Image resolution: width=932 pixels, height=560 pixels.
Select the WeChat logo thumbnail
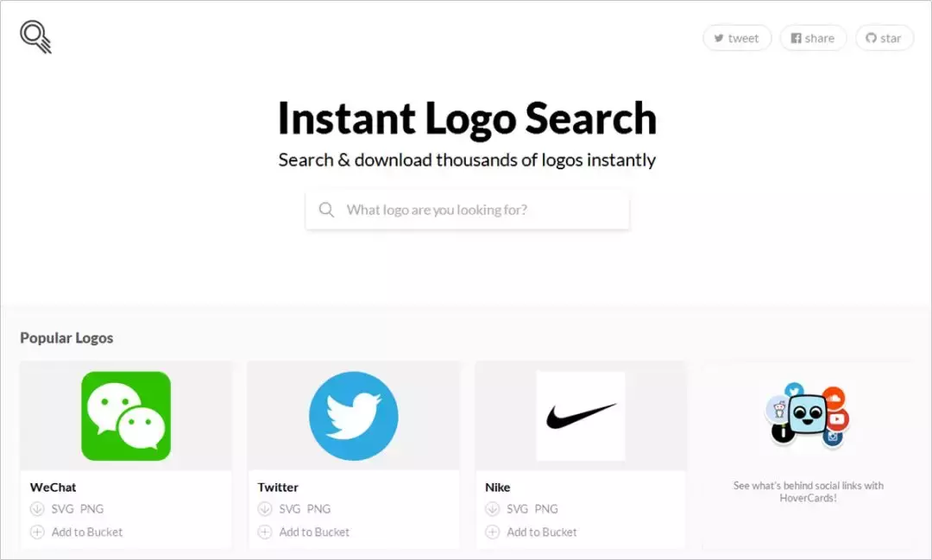click(x=126, y=416)
